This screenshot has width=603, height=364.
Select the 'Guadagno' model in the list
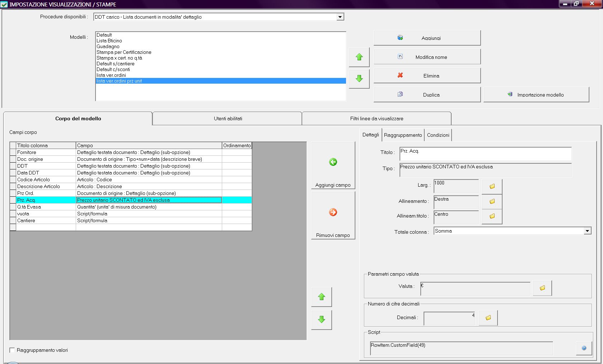click(108, 46)
